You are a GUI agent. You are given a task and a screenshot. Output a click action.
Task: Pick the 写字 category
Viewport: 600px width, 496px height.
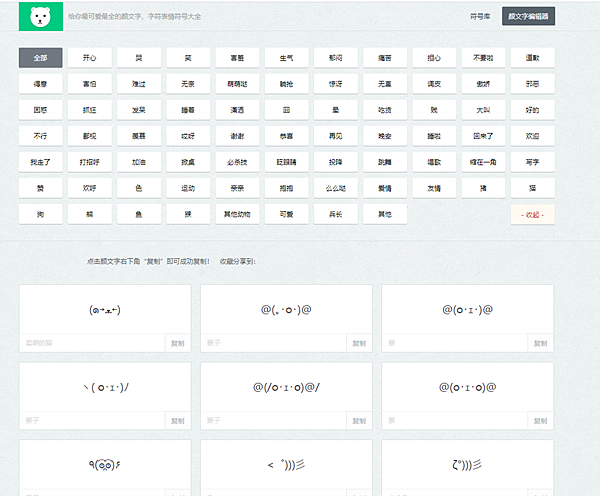click(x=532, y=162)
